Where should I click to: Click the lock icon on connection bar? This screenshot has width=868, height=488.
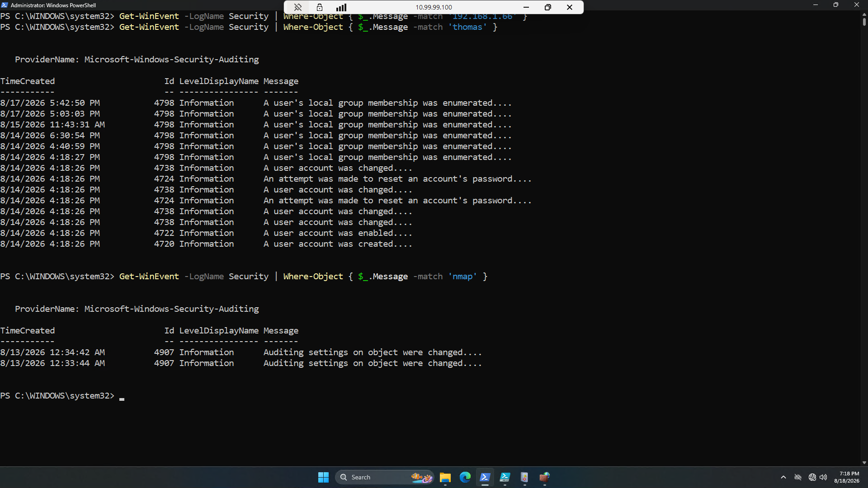[320, 7]
